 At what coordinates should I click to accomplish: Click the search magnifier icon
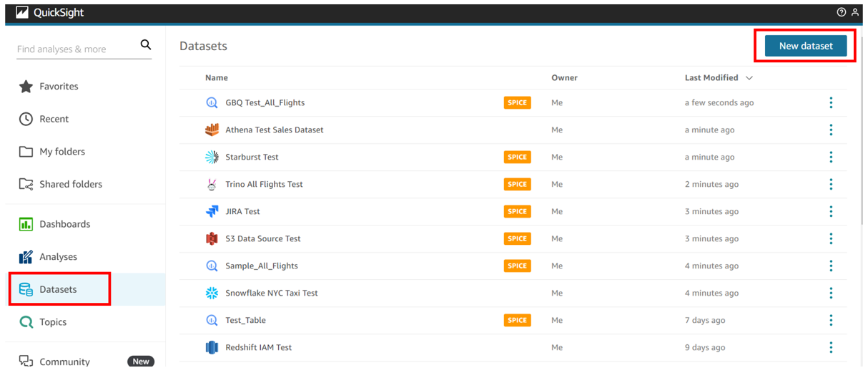pyautogui.click(x=146, y=44)
